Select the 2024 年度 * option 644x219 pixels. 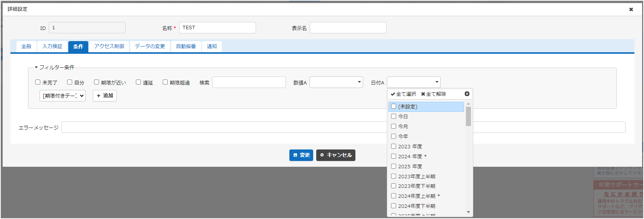tap(394, 156)
